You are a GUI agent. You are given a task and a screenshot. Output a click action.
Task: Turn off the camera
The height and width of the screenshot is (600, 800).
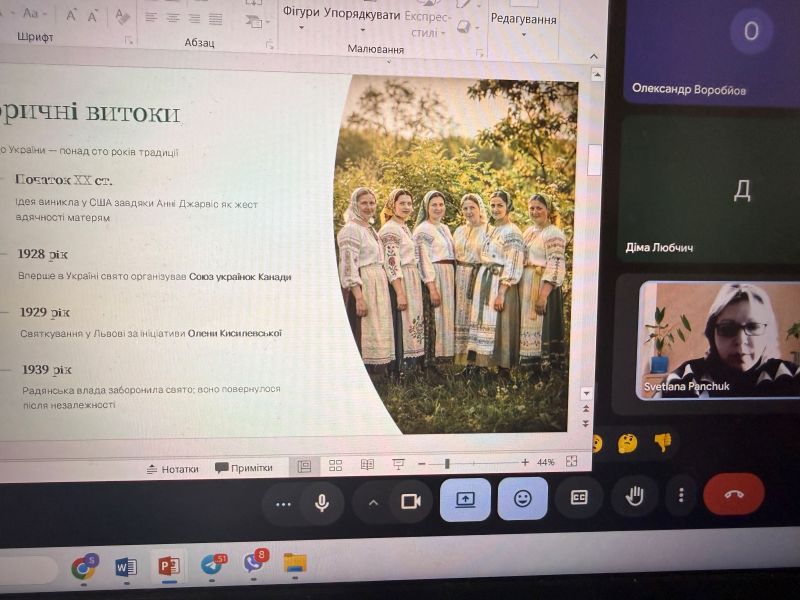pos(411,502)
